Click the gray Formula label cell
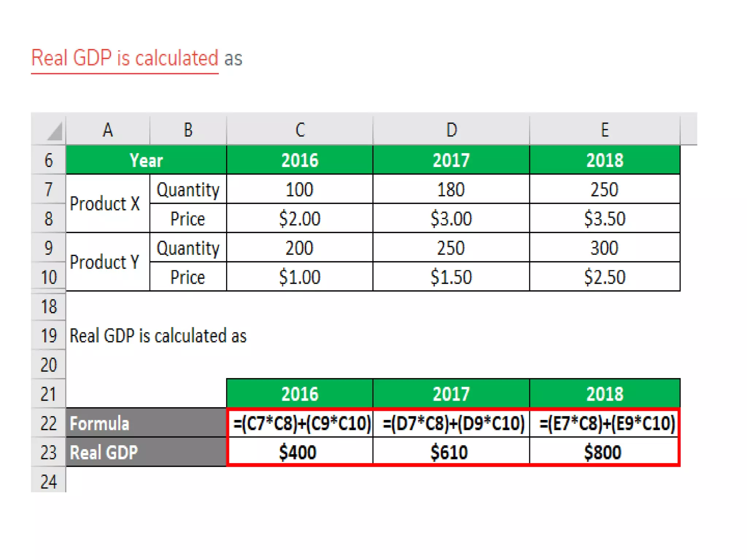The width and height of the screenshot is (747, 560). [146, 424]
